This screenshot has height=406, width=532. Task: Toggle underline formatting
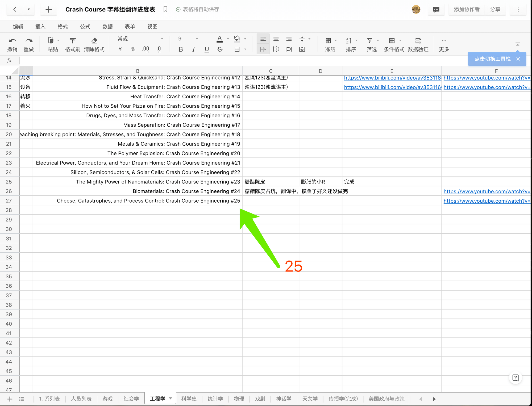[207, 49]
